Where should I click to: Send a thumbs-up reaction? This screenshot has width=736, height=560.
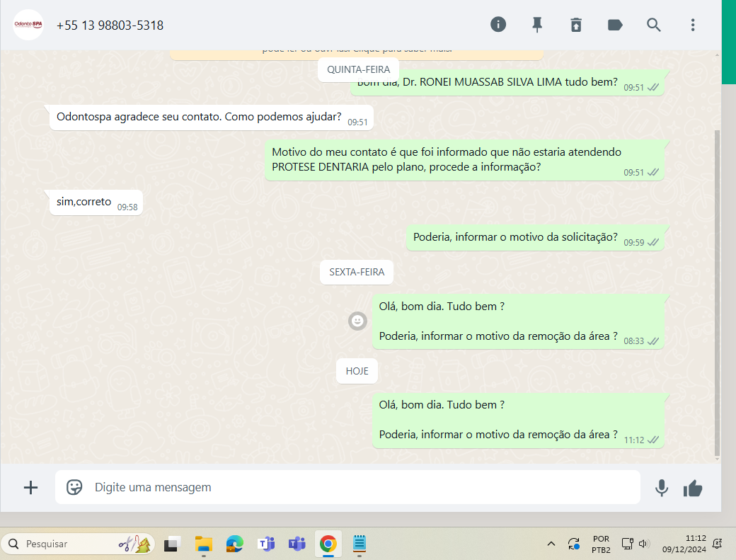tap(693, 488)
